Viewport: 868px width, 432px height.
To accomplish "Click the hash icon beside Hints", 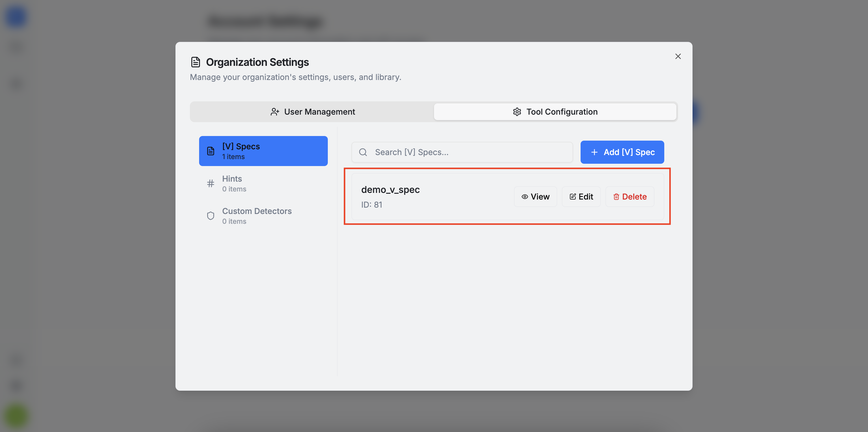I will (210, 183).
